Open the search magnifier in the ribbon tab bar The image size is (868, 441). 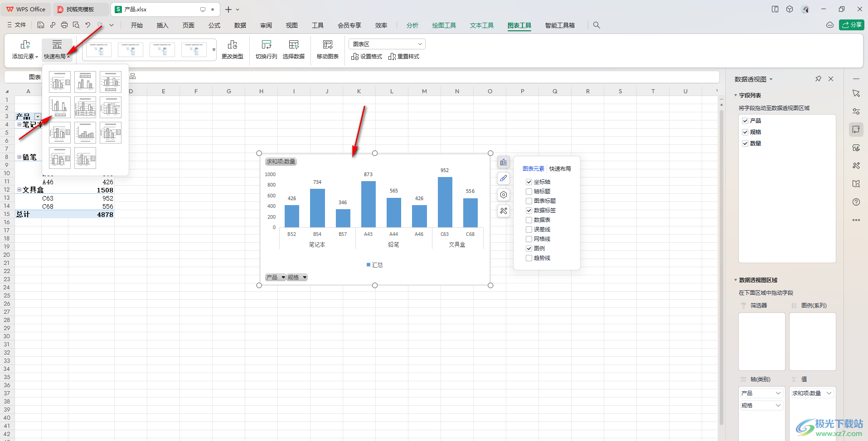[x=596, y=25]
